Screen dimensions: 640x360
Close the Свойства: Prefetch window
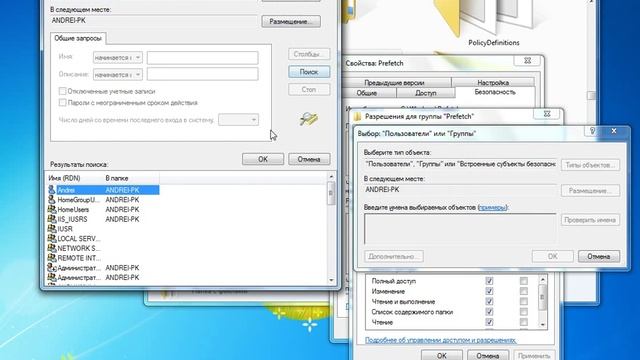[528, 61]
